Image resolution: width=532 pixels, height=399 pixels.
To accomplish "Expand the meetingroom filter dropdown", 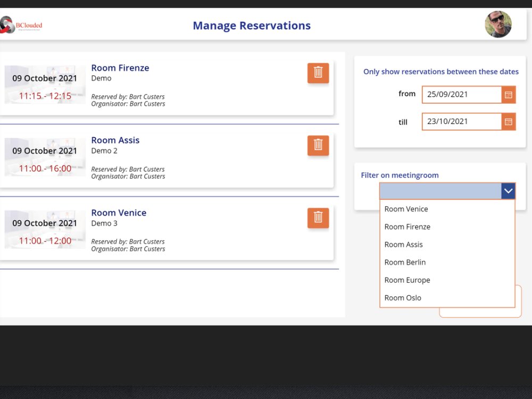I will click(x=508, y=190).
